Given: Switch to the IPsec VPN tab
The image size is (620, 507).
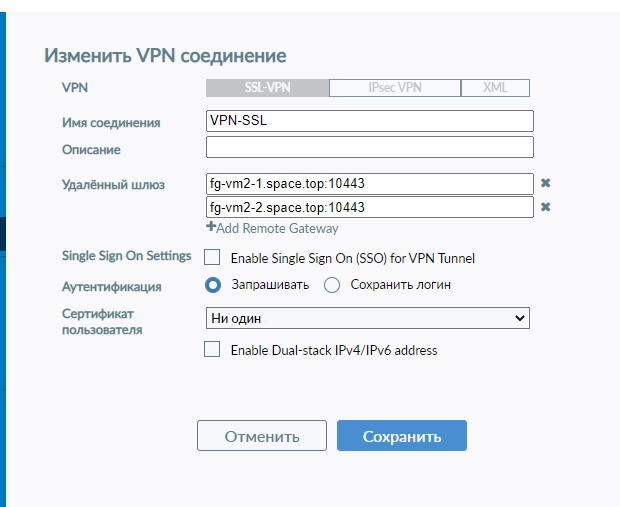Looking at the screenshot, I should [x=394, y=88].
